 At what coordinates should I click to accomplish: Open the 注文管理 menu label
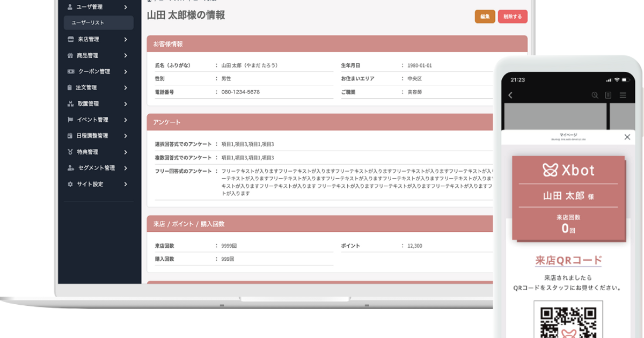pos(86,87)
